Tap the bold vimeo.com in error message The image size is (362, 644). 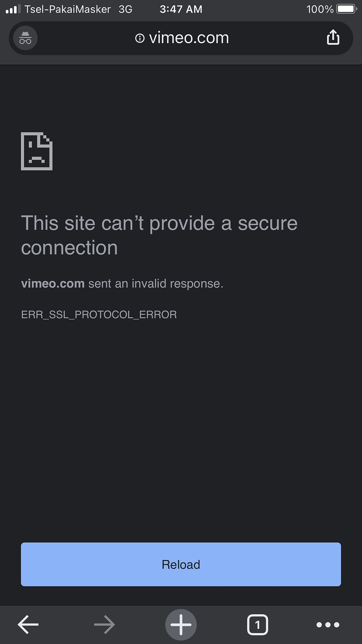coord(53,283)
